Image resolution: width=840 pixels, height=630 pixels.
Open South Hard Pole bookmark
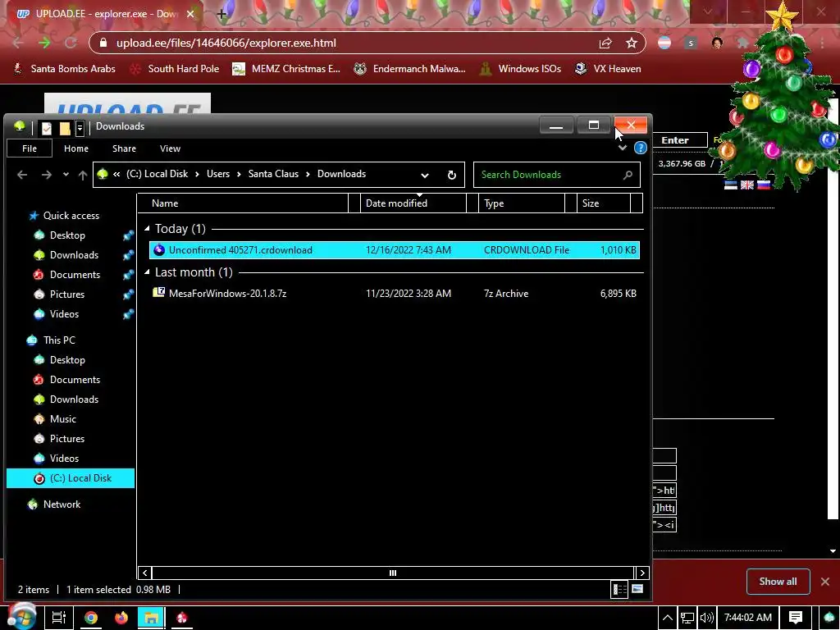click(176, 69)
